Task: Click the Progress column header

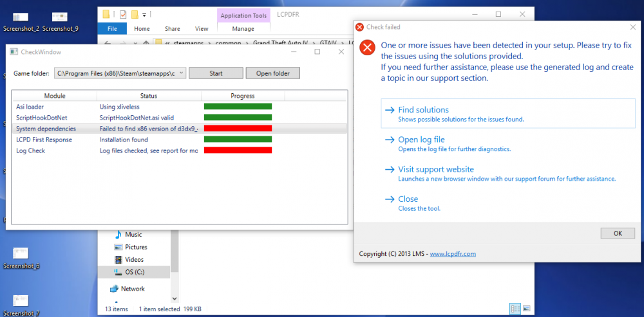Action: tap(242, 96)
